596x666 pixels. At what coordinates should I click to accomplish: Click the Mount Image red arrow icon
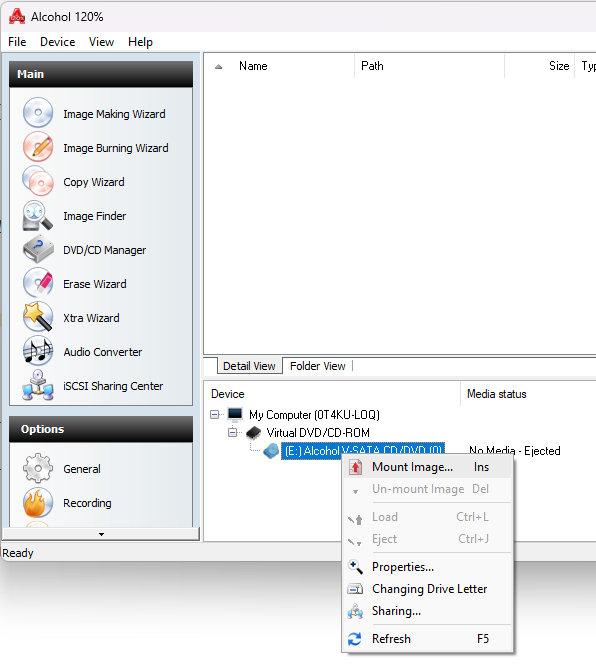356,467
